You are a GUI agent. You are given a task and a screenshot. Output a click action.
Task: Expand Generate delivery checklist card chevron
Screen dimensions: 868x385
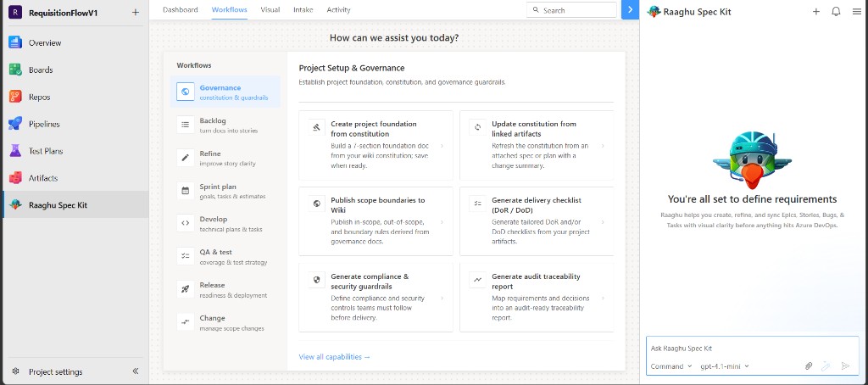[x=603, y=221]
